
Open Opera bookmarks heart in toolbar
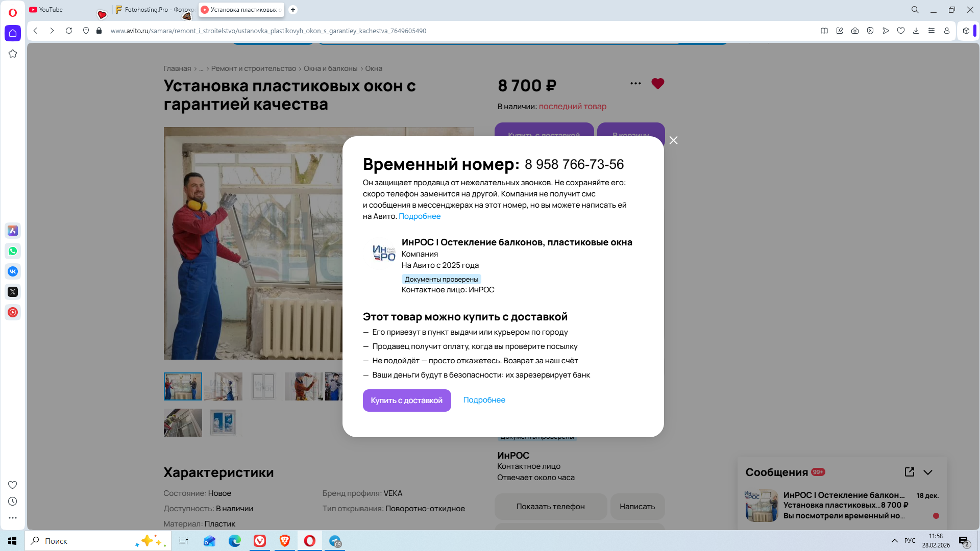(x=901, y=31)
